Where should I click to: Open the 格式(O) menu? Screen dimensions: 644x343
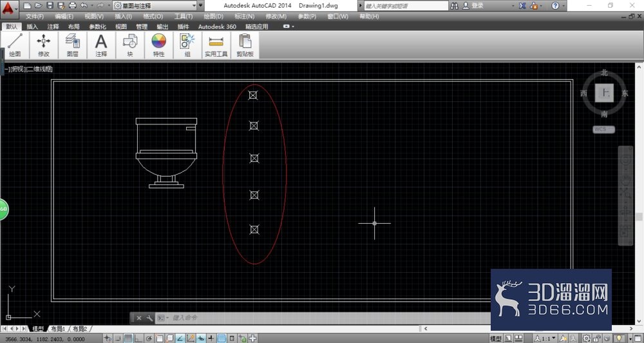(153, 17)
